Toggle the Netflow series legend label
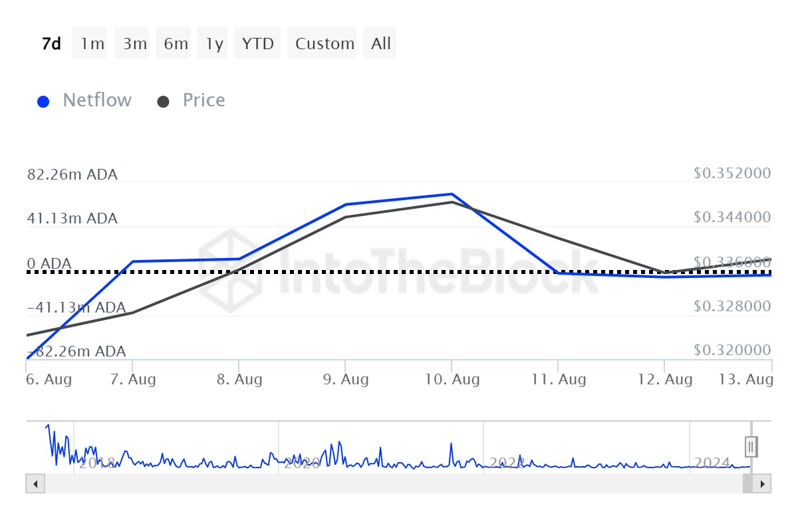 tap(97, 100)
